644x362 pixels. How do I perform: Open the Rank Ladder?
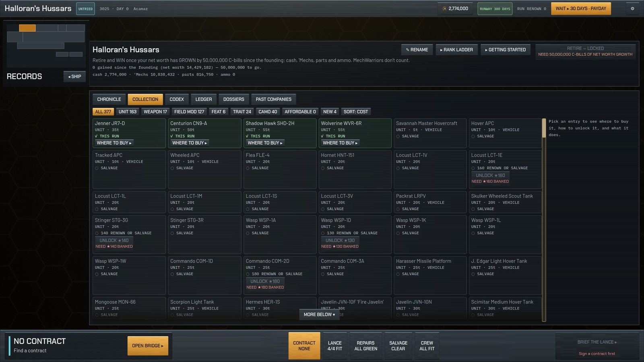click(x=456, y=50)
